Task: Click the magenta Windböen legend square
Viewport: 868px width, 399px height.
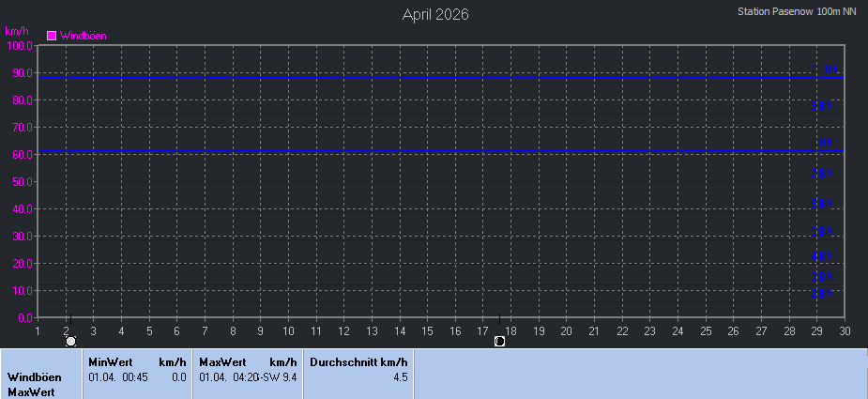Action: click(x=53, y=36)
